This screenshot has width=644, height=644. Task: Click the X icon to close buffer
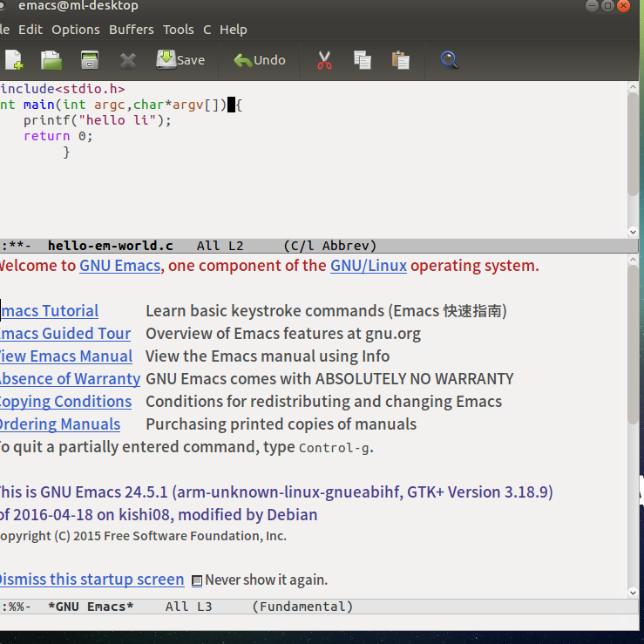click(128, 60)
